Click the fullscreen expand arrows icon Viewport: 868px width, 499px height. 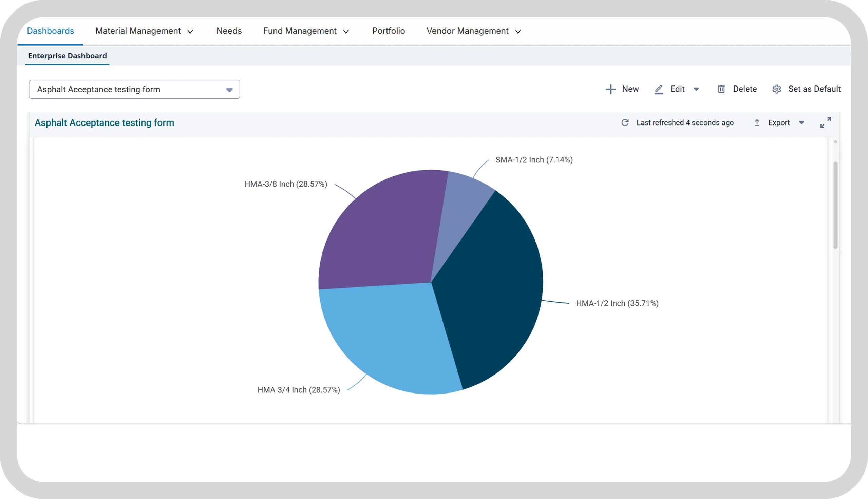826,122
